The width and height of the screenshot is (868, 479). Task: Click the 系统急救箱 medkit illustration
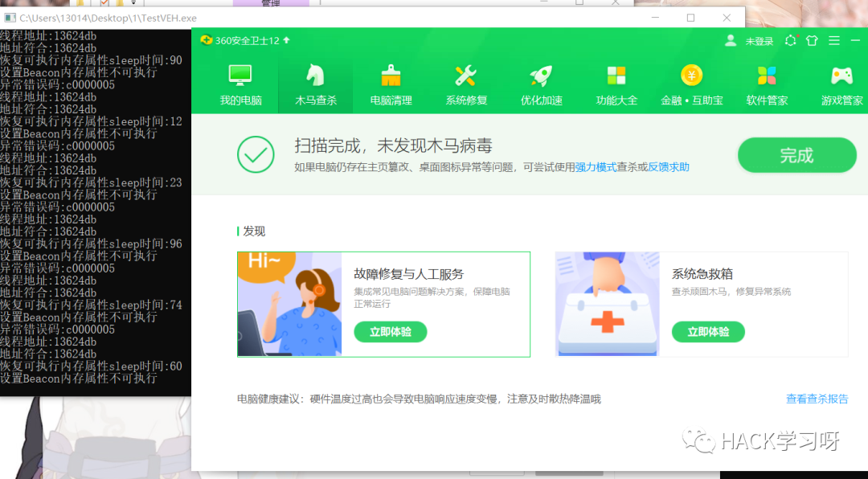(x=608, y=304)
